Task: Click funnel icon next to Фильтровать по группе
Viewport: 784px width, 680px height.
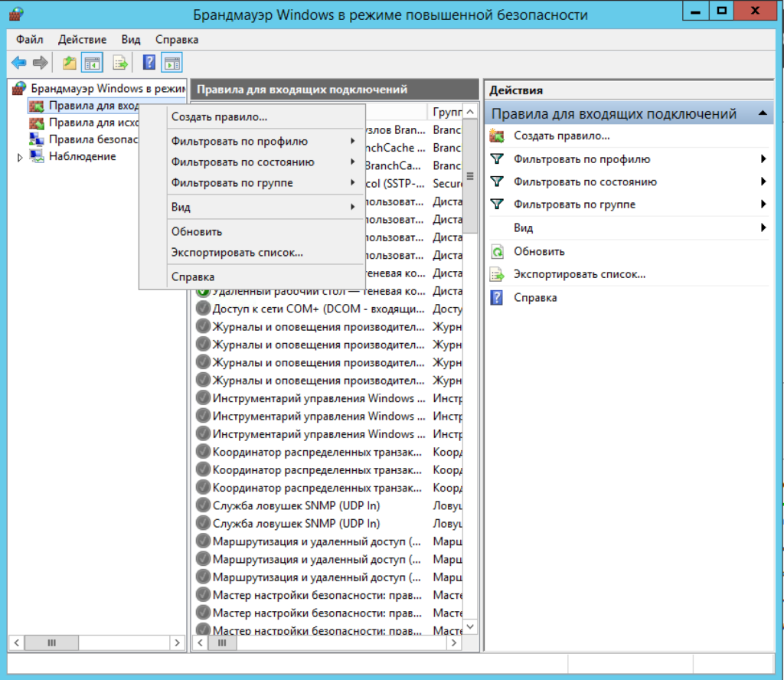Action: tap(496, 204)
